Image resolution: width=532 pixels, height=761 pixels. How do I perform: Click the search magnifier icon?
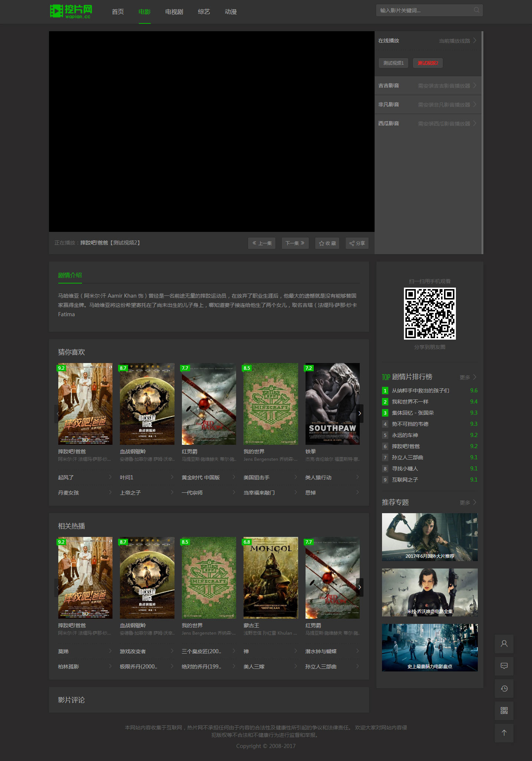click(477, 10)
